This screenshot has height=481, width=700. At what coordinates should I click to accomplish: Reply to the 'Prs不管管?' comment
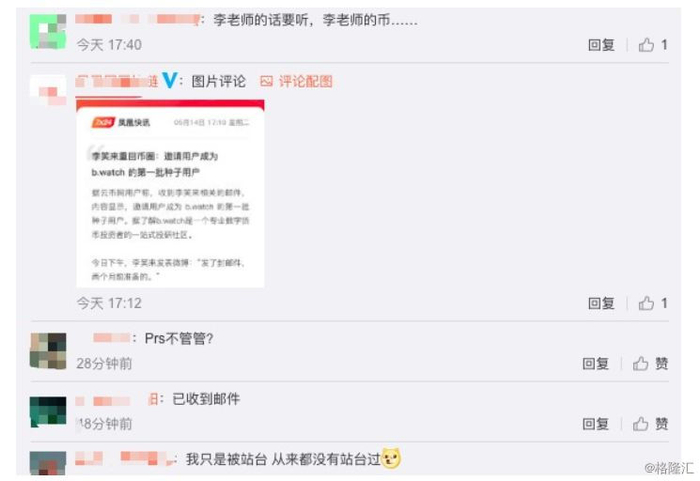click(596, 364)
